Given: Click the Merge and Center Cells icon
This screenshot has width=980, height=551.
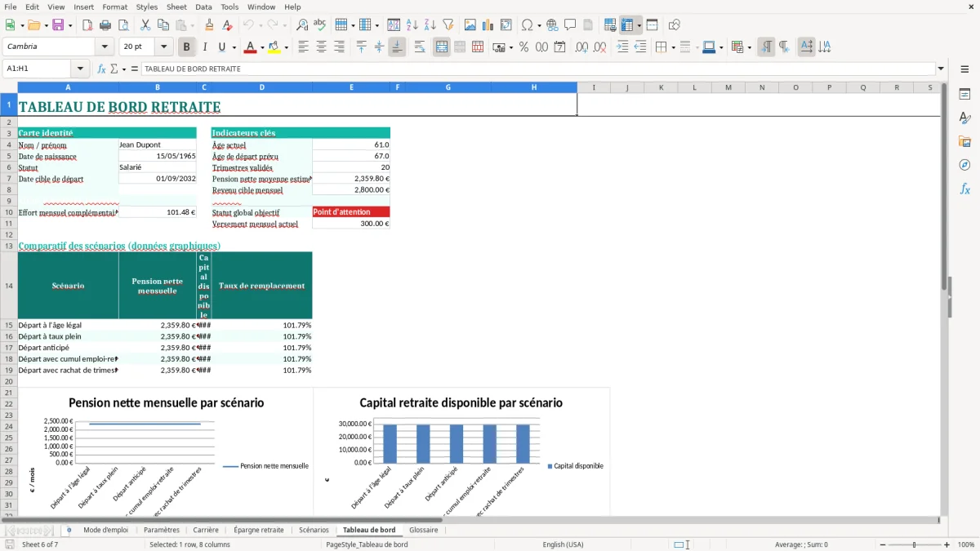Looking at the screenshot, I should tap(442, 47).
